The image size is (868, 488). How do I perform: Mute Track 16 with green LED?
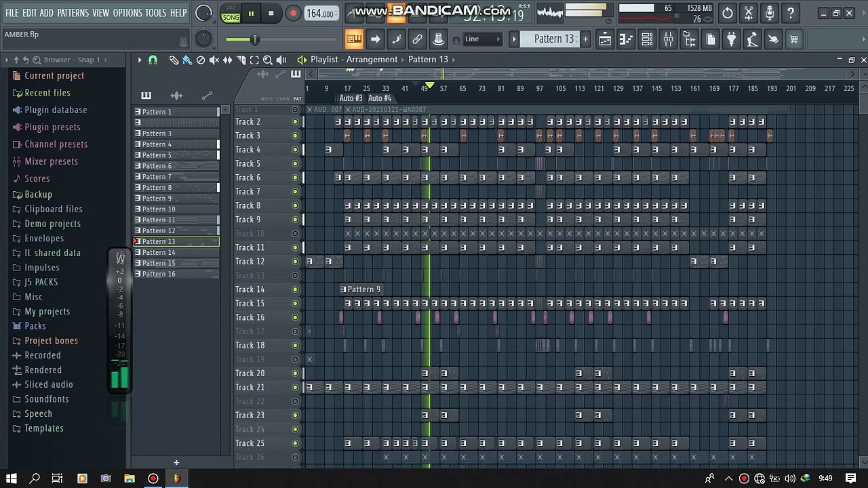click(x=295, y=317)
